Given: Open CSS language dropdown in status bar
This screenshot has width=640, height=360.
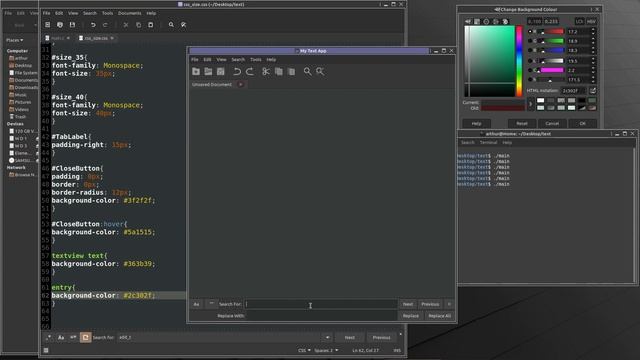Looking at the screenshot, I should click(x=304, y=350).
